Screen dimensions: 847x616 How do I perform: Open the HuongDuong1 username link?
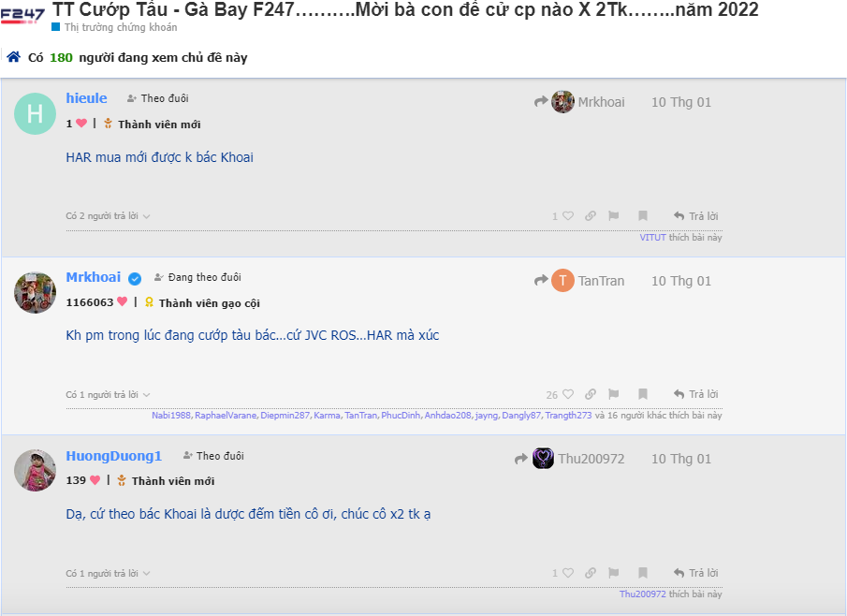[114, 456]
